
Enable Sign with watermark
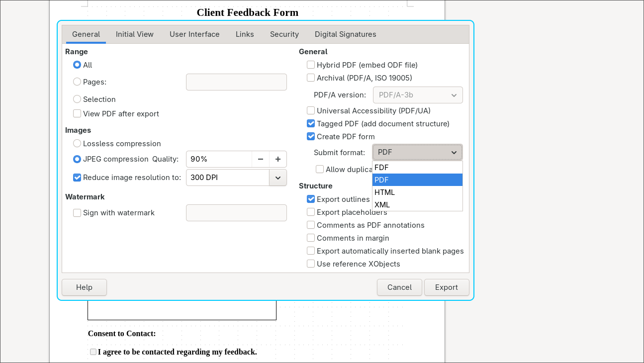tap(77, 212)
